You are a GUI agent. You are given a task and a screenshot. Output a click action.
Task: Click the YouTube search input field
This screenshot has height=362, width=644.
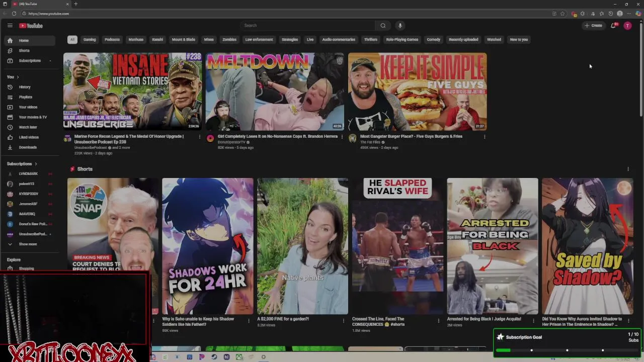click(308, 26)
